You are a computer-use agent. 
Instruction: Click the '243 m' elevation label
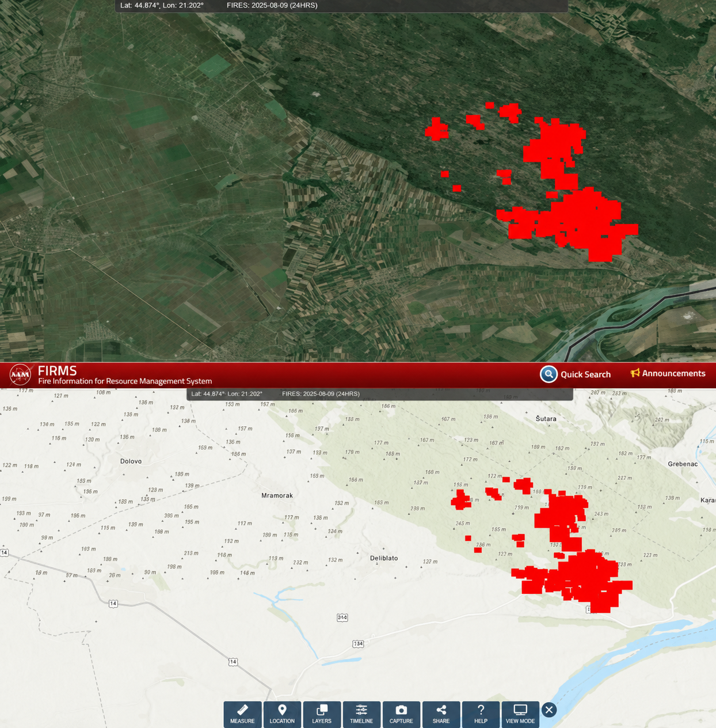pos(601,514)
